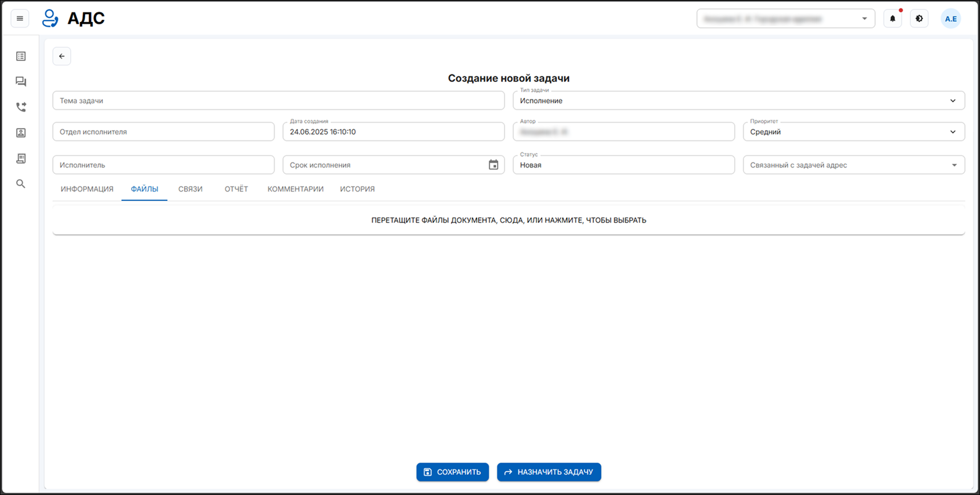Open the calendar date picker

493,165
